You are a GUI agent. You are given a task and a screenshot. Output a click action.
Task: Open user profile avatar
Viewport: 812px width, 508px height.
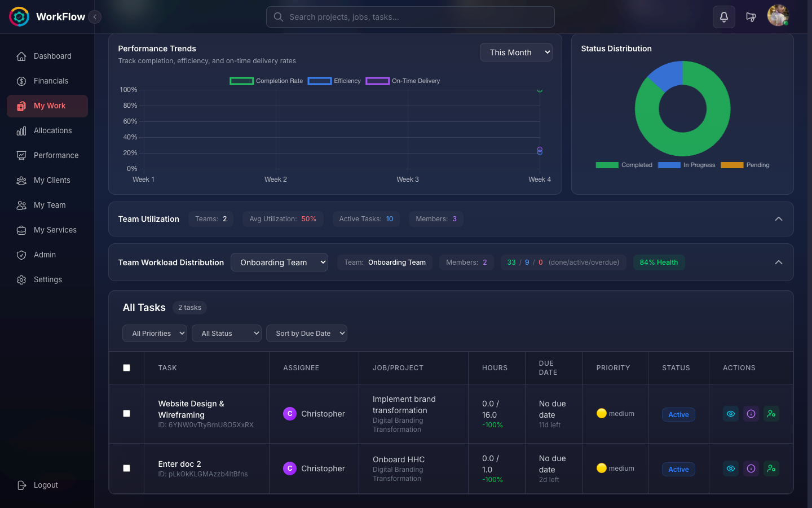778,15
